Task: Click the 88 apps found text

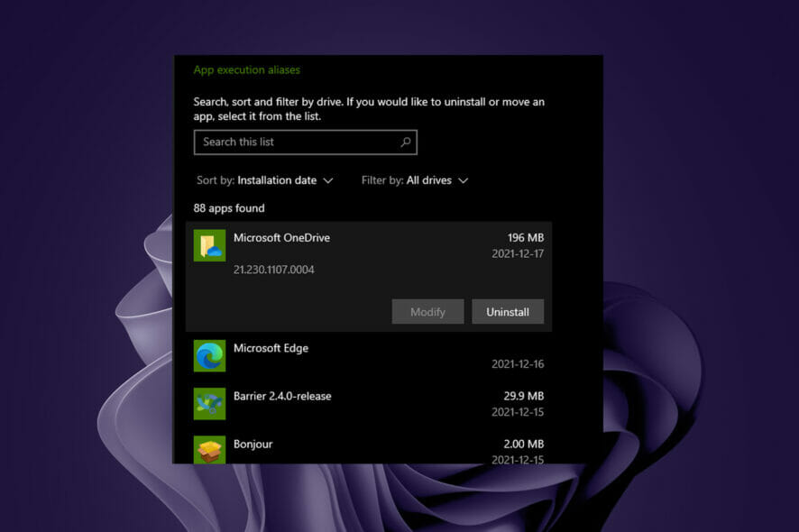Action: click(x=229, y=208)
